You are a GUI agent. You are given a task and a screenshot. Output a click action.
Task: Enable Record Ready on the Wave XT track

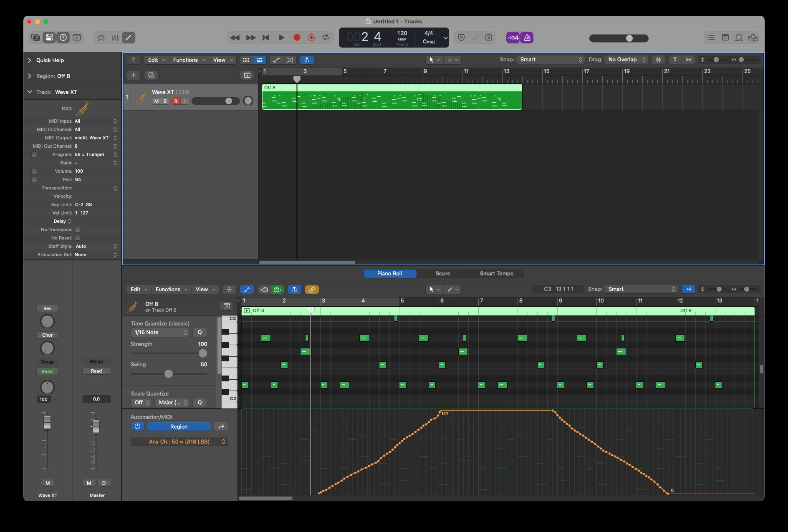click(176, 101)
